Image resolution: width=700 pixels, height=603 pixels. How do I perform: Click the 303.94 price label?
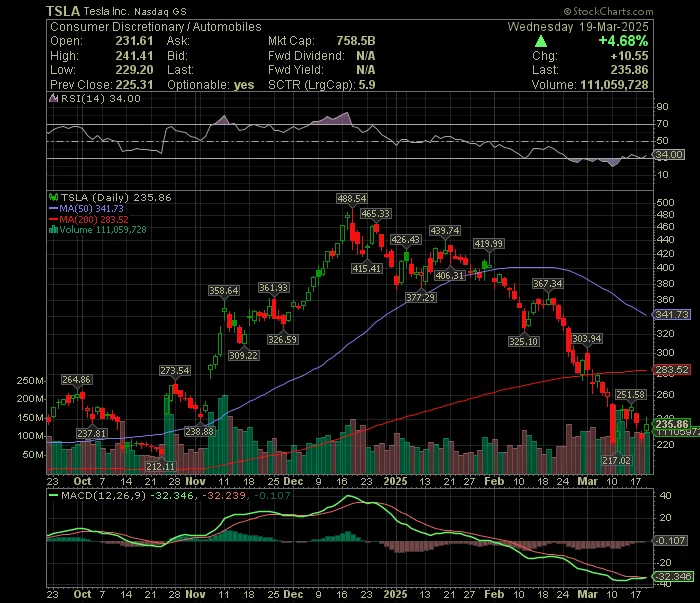(587, 339)
